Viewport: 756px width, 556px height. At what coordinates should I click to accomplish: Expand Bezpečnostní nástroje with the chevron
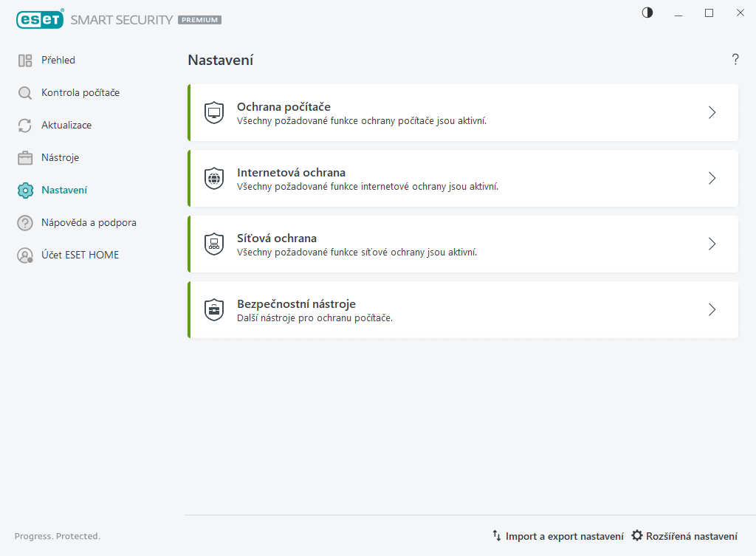712,309
